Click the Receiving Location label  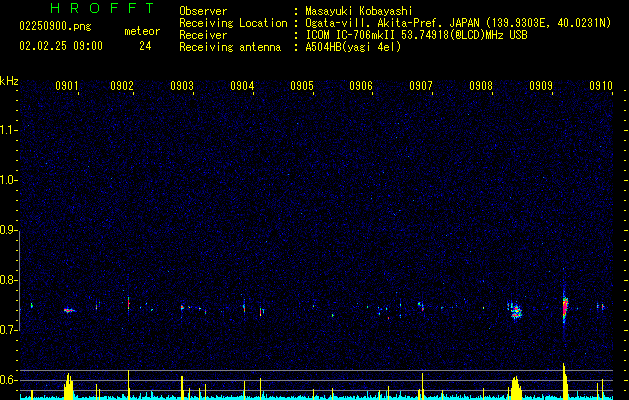233,23
